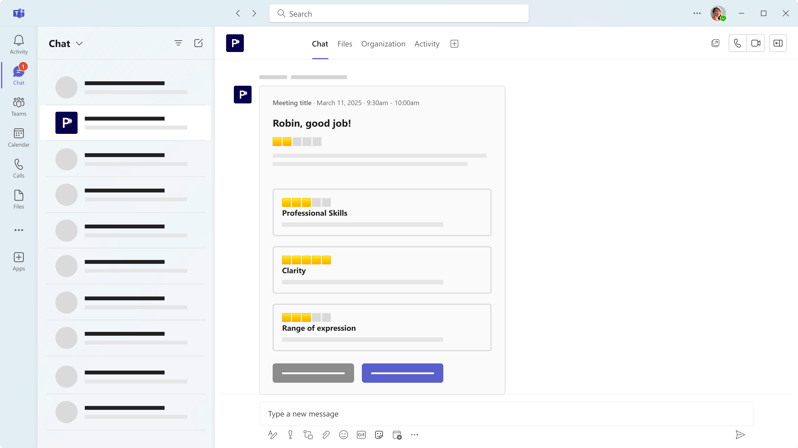Click the blue button on the card
The height and width of the screenshot is (448, 798).
pyautogui.click(x=402, y=373)
